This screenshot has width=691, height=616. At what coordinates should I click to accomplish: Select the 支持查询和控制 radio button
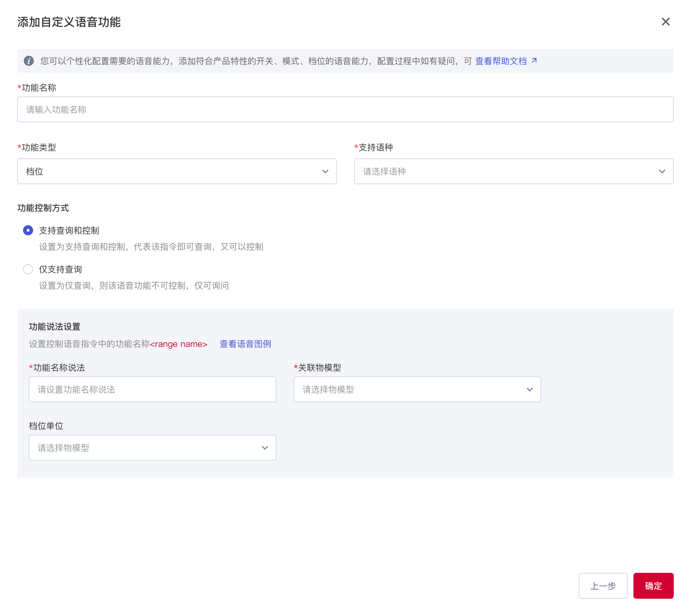pyautogui.click(x=28, y=230)
